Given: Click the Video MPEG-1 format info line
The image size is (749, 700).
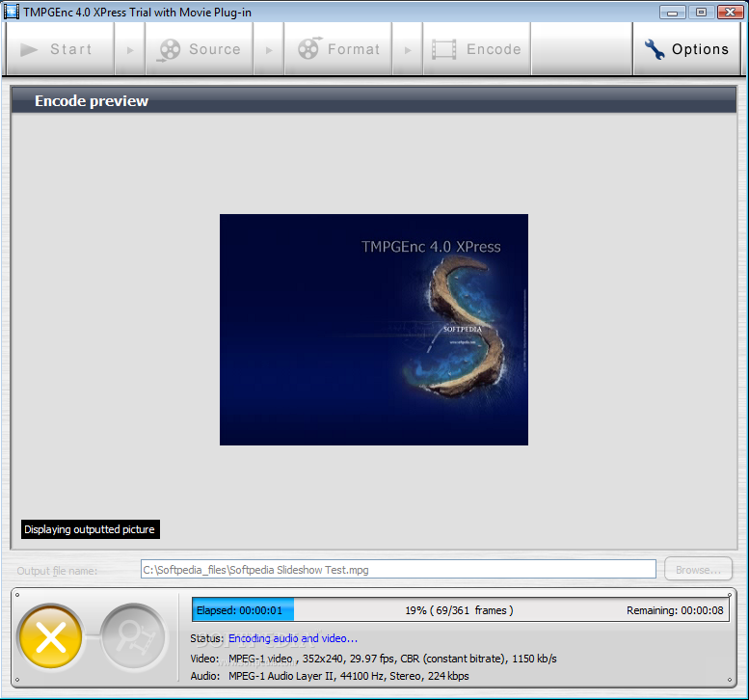Looking at the screenshot, I should 374,659.
